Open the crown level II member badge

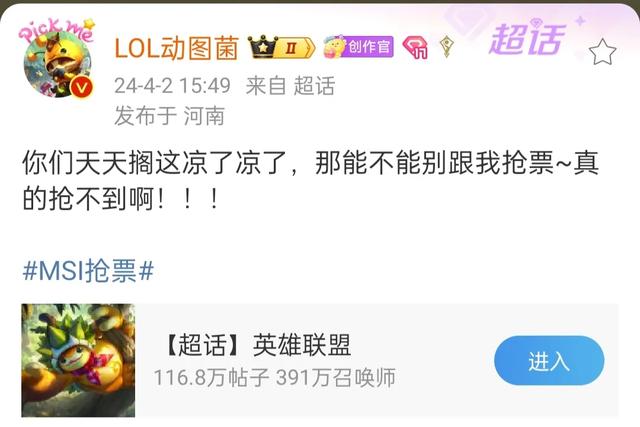(282, 47)
